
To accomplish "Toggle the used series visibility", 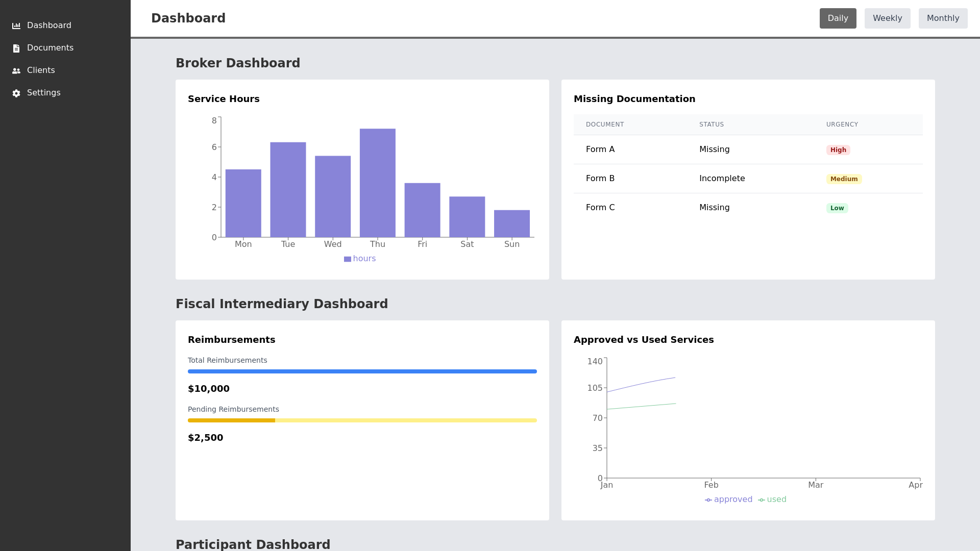I will click(772, 499).
